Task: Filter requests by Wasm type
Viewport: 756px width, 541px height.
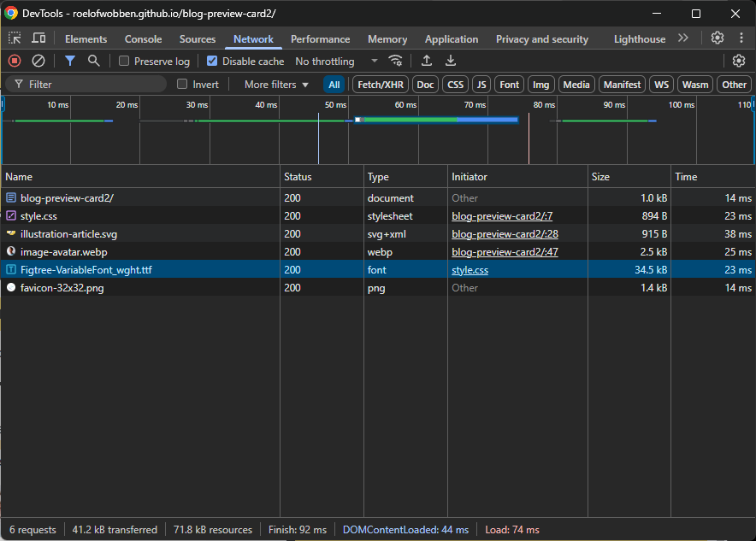Action: [695, 85]
